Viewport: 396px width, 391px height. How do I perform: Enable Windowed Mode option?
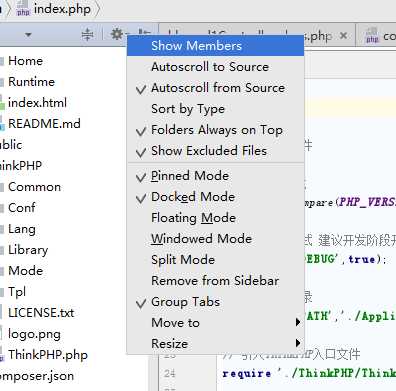pos(215,239)
